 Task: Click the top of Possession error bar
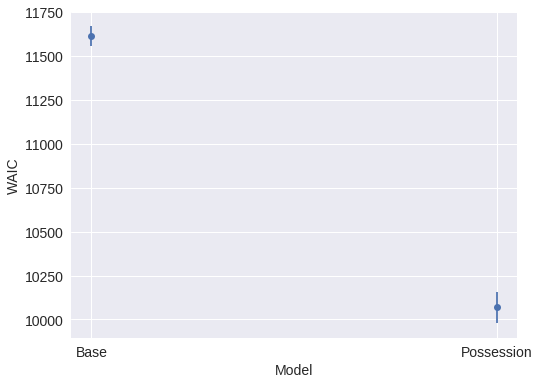click(497, 293)
